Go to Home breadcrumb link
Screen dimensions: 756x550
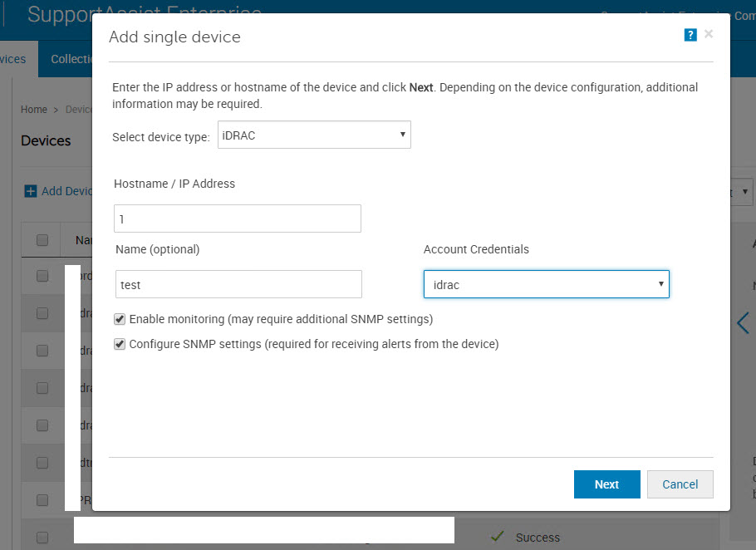pos(33,110)
